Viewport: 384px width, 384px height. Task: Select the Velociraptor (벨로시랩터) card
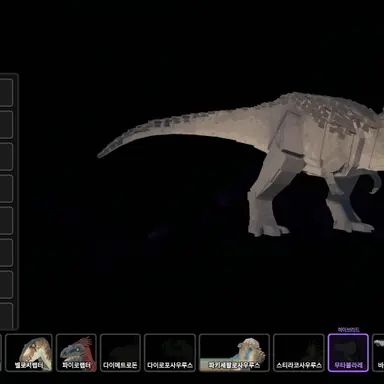29,353
